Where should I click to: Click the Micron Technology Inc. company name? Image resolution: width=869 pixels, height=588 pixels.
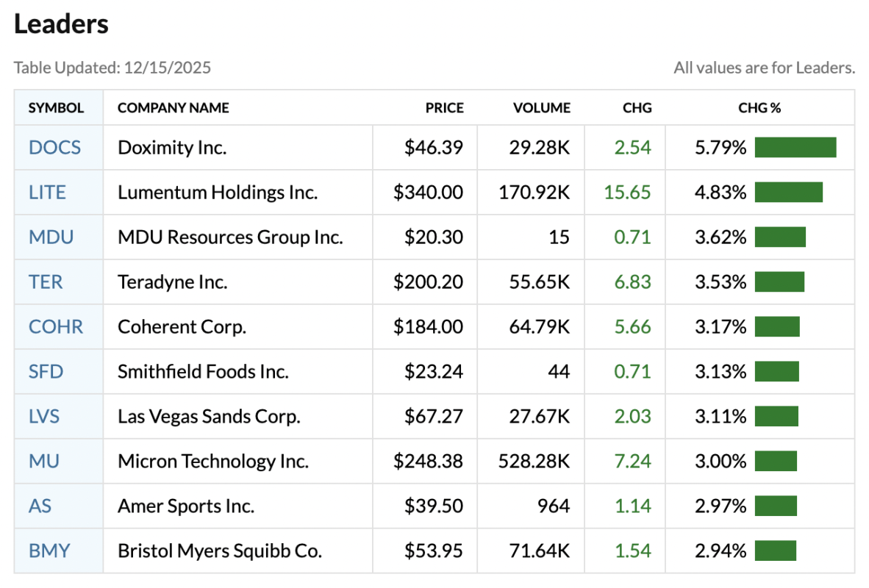click(213, 462)
